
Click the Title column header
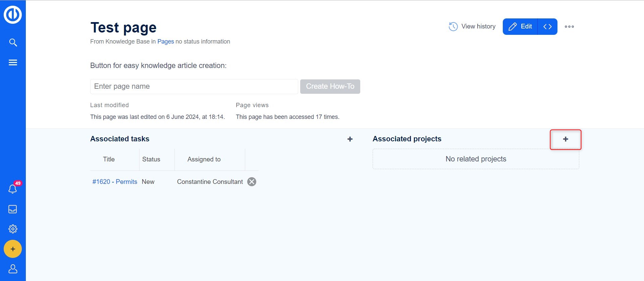pyautogui.click(x=109, y=159)
